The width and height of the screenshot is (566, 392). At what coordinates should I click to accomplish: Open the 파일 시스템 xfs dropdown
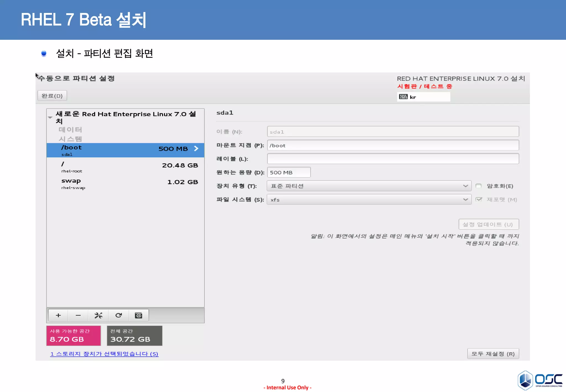click(369, 200)
